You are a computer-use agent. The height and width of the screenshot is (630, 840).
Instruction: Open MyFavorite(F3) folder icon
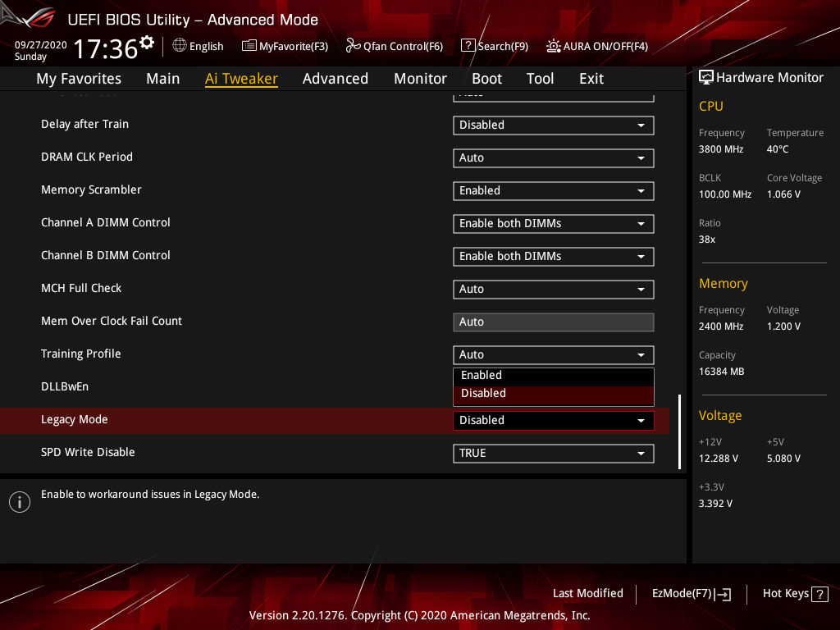click(249, 46)
